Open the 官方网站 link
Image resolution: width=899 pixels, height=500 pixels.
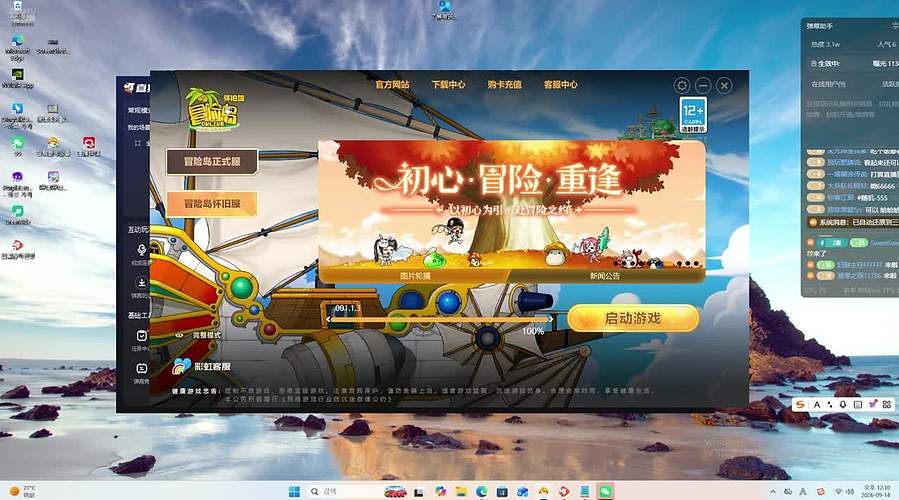coord(392,84)
